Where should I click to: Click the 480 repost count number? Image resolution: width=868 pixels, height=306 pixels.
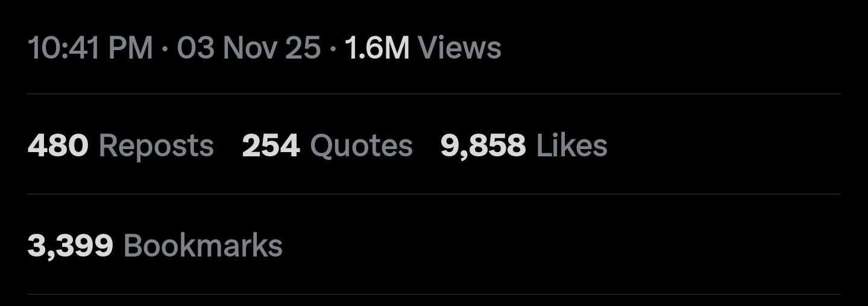pyautogui.click(x=58, y=146)
